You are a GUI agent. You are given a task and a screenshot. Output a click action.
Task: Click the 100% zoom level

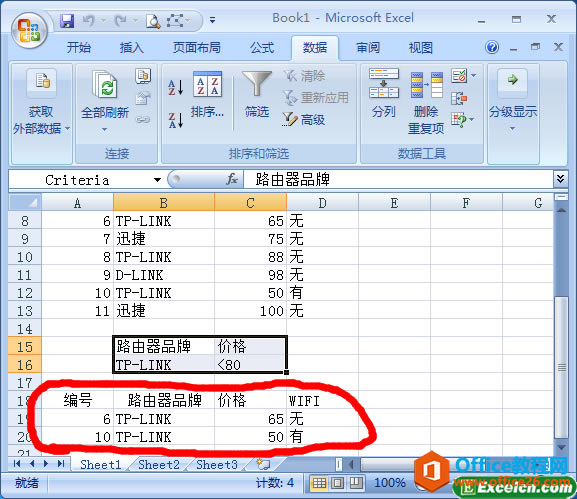coord(390,482)
